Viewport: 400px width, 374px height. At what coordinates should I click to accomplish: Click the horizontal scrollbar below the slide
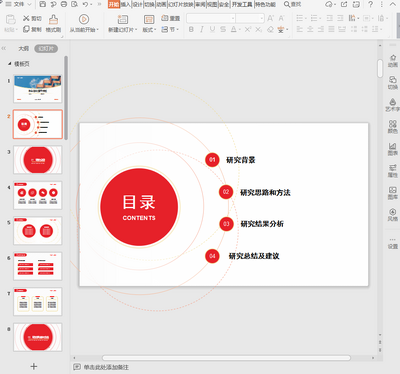tap(226, 358)
